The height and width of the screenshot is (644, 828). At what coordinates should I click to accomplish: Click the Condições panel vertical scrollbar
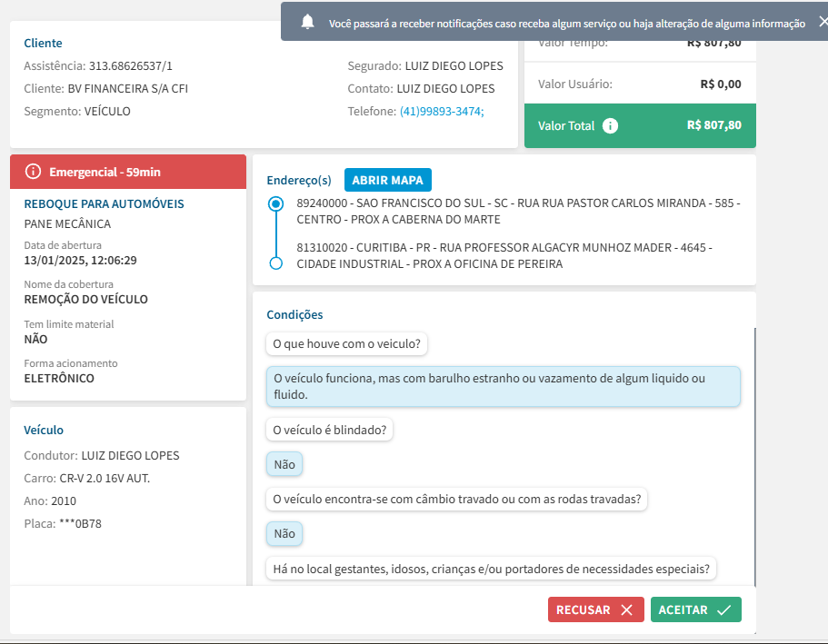click(x=753, y=454)
